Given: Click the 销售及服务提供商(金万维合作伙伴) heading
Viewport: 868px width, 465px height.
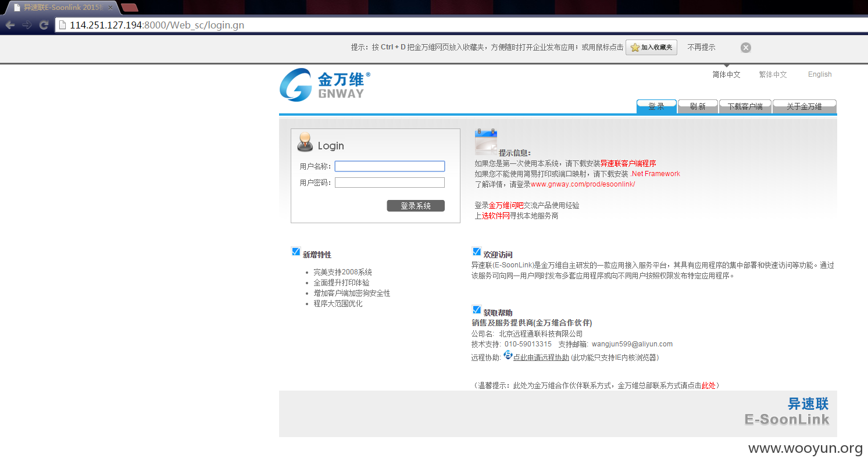Looking at the screenshot, I should click(531, 323).
